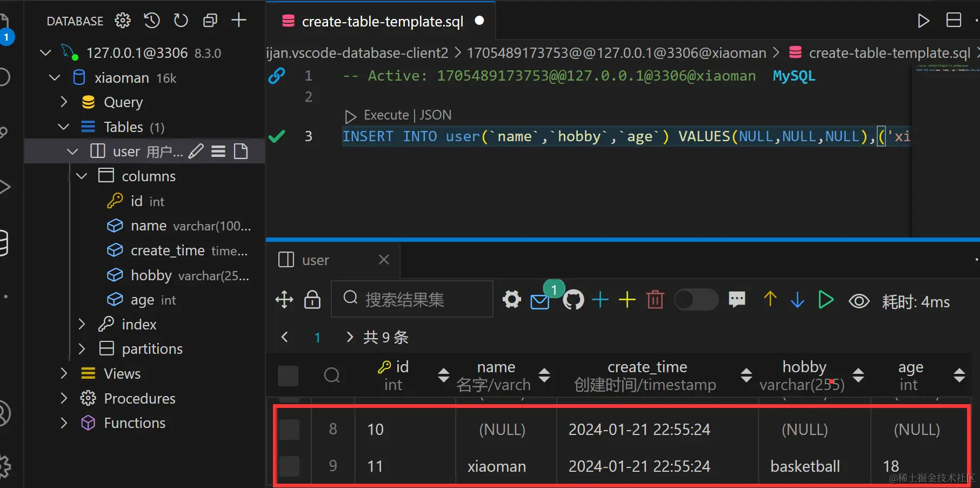Sort by the hobby column
980x488 pixels.
[858, 375]
